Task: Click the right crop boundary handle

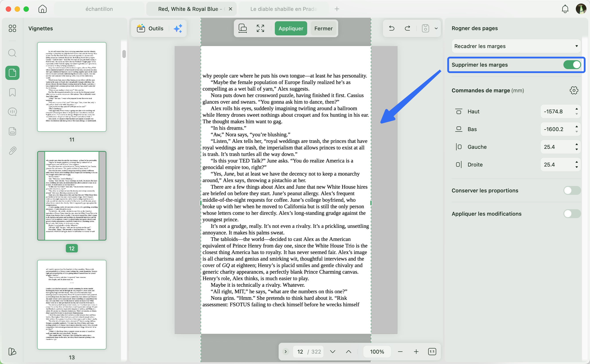Action: click(371, 203)
